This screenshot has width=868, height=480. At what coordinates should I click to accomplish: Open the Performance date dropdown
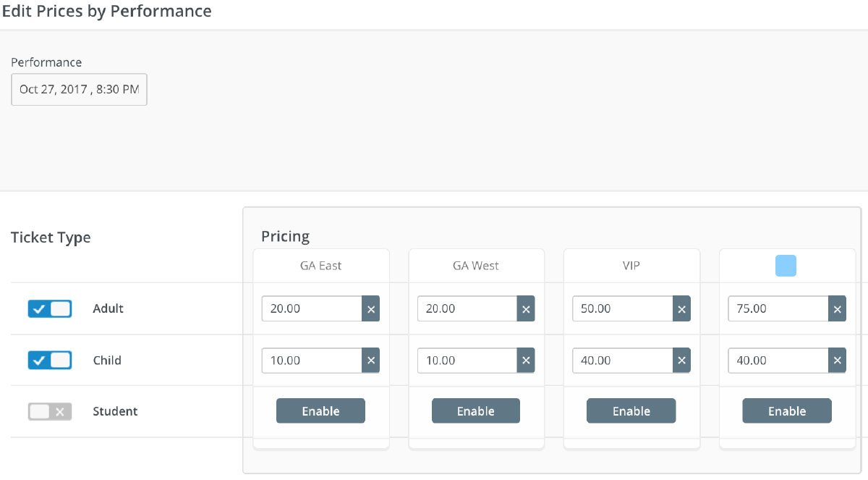[79, 89]
